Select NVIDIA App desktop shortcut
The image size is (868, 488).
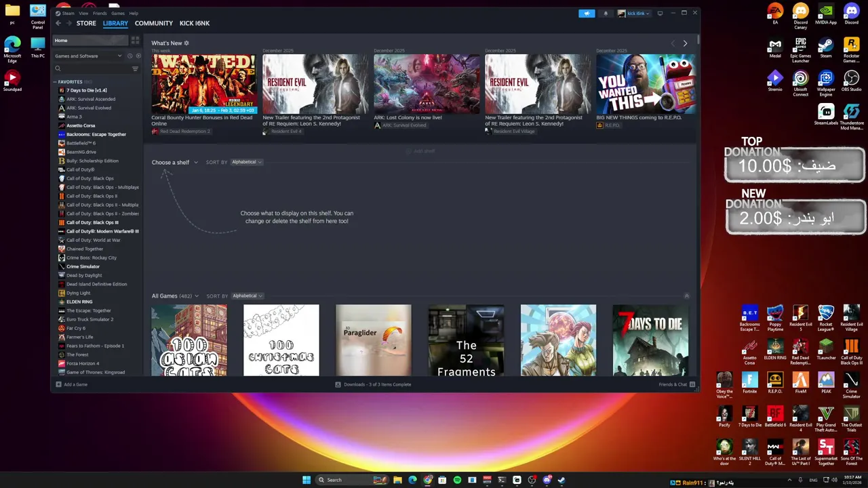pyautogui.click(x=826, y=14)
